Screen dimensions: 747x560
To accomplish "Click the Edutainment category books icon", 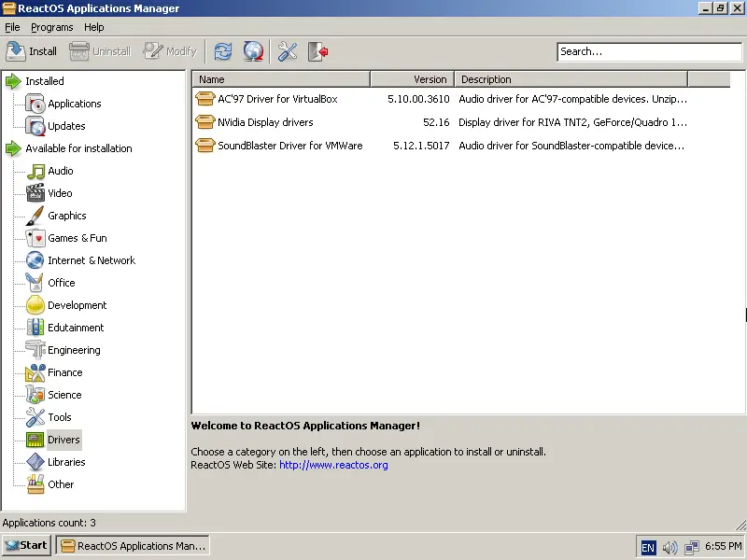I will point(35,328).
